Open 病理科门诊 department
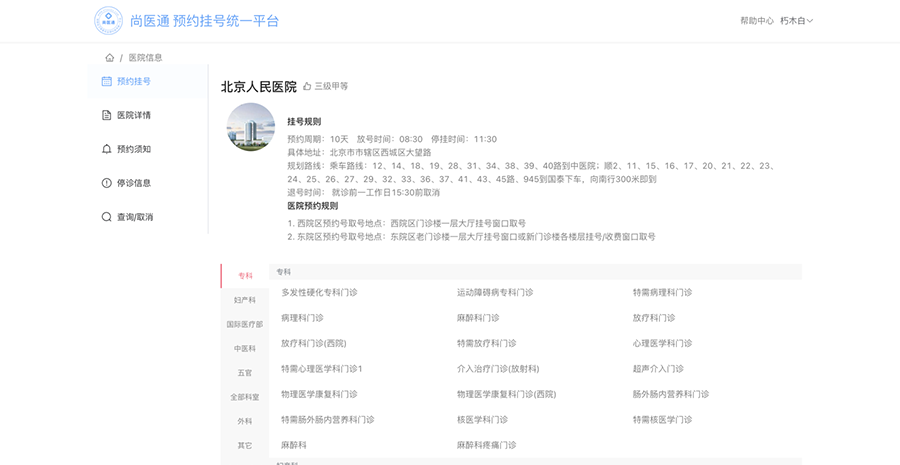Image resolution: width=900 pixels, height=465 pixels. (302, 317)
